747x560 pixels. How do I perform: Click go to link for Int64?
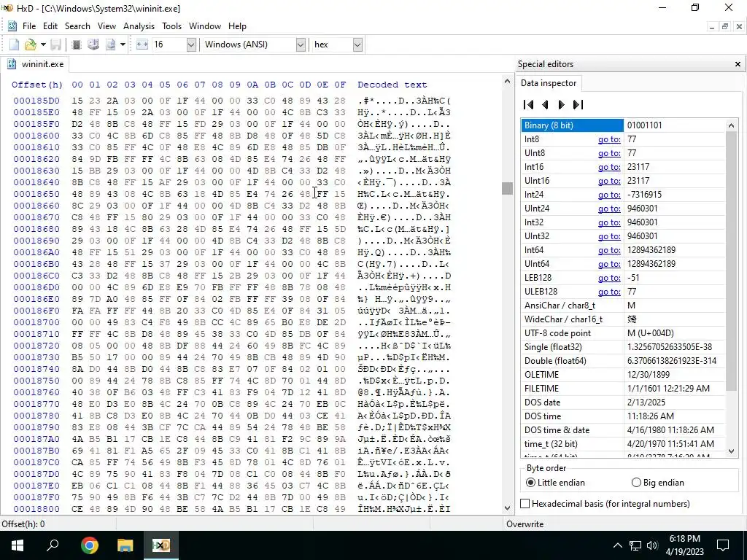click(x=609, y=250)
